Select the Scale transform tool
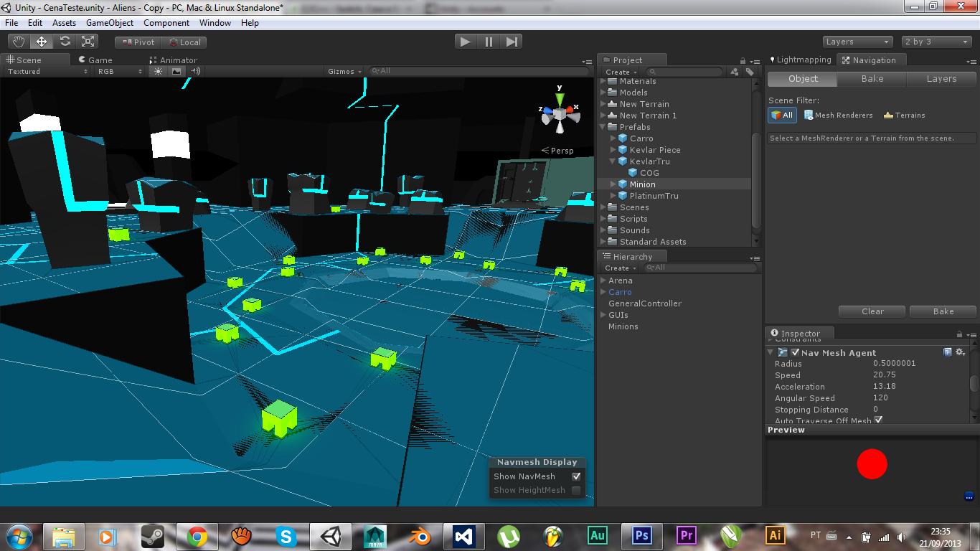980x551 pixels. click(88, 42)
